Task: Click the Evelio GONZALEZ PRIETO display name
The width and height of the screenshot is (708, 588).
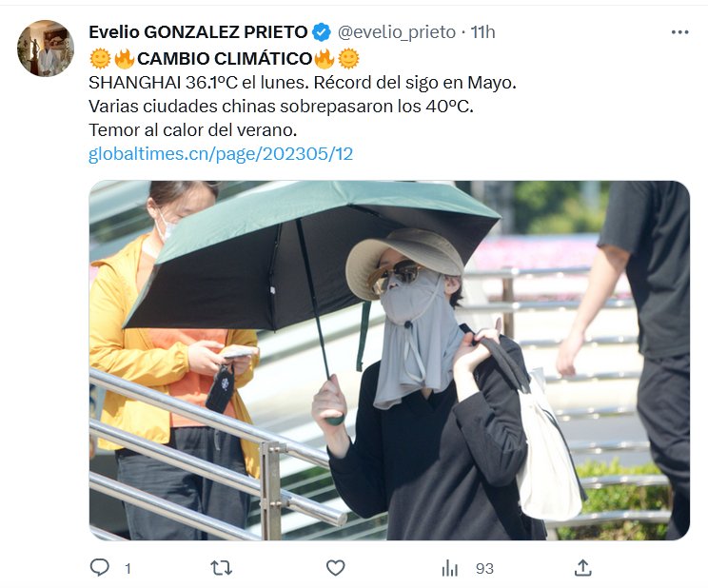Action: (198, 32)
